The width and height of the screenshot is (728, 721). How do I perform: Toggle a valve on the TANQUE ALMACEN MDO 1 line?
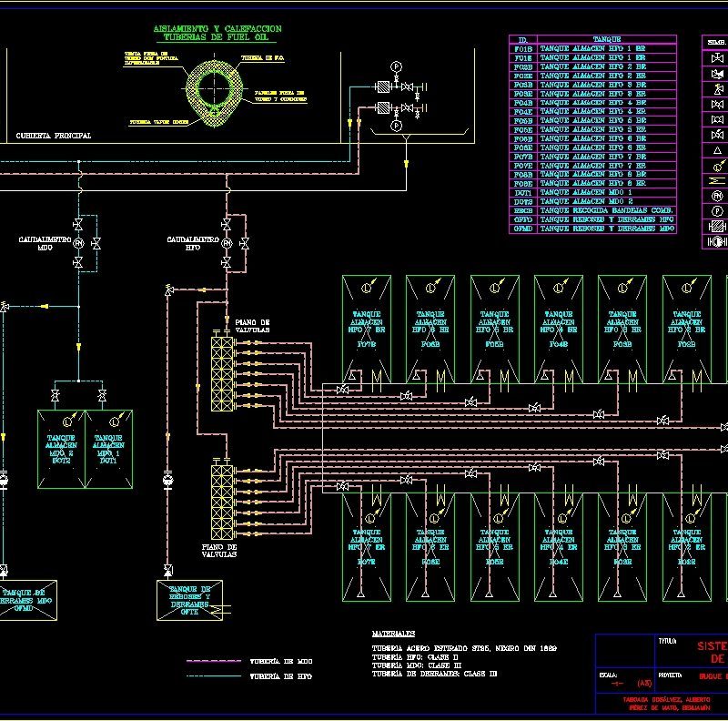[102, 395]
